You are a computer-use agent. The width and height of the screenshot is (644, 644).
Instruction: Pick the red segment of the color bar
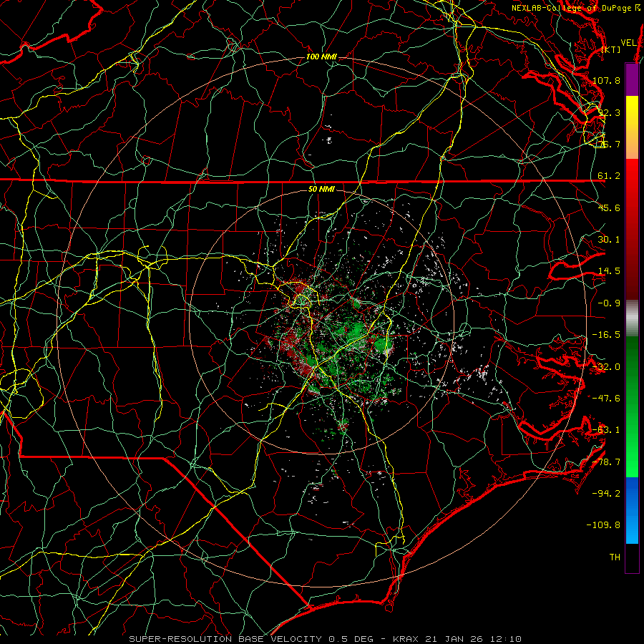pyautogui.click(x=632, y=229)
